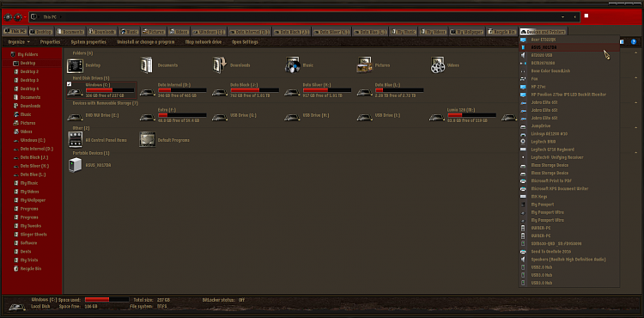This screenshot has width=644, height=318.
Task: Select My Wallpaper in the sidebar
Action: pos(33,200)
